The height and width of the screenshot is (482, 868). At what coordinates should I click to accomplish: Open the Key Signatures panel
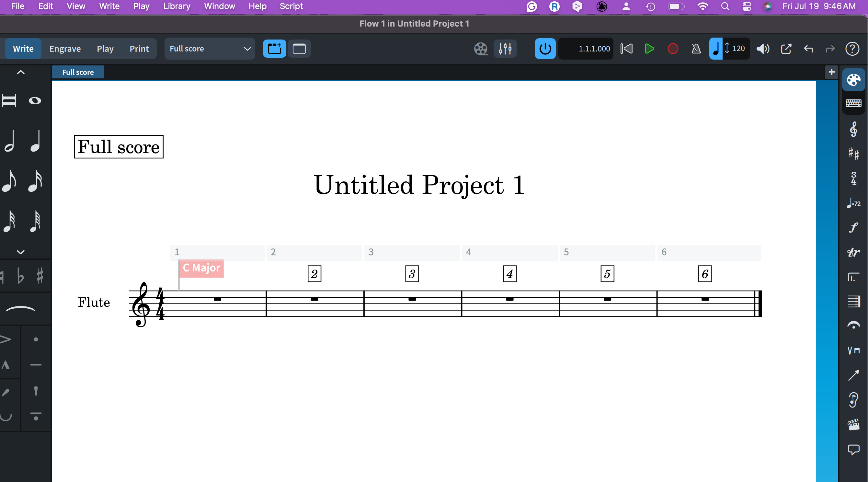click(853, 153)
